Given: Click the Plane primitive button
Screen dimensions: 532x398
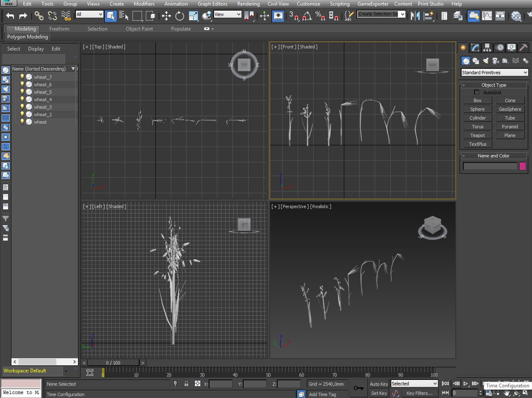Looking at the screenshot, I should [510, 135].
